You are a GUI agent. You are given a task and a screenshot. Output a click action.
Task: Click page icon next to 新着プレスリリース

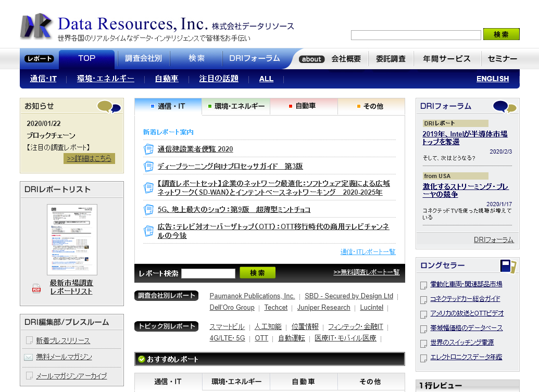(x=29, y=340)
